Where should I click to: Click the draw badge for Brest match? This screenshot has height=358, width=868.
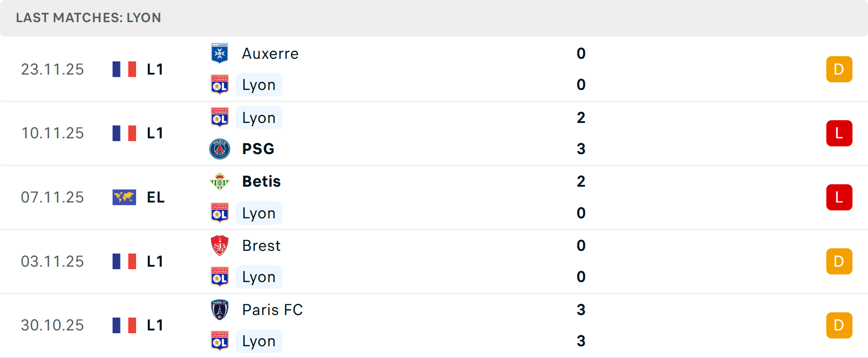[x=839, y=261]
